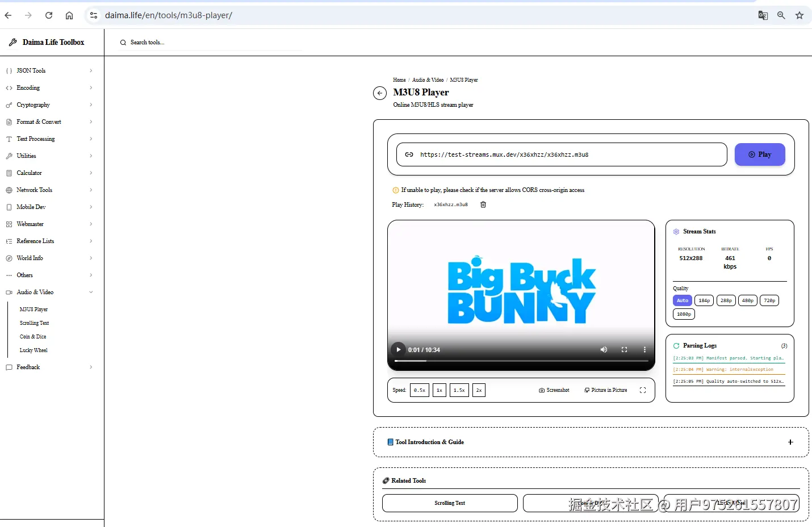View site information icon in address bar
Image resolution: width=812 pixels, height=527 pixels.
[x=94, y=15]
